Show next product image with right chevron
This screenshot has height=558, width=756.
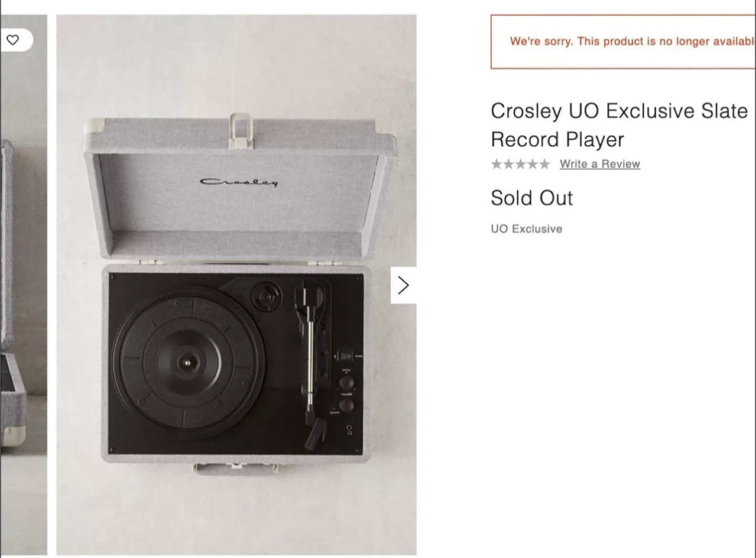pos(403,285)
